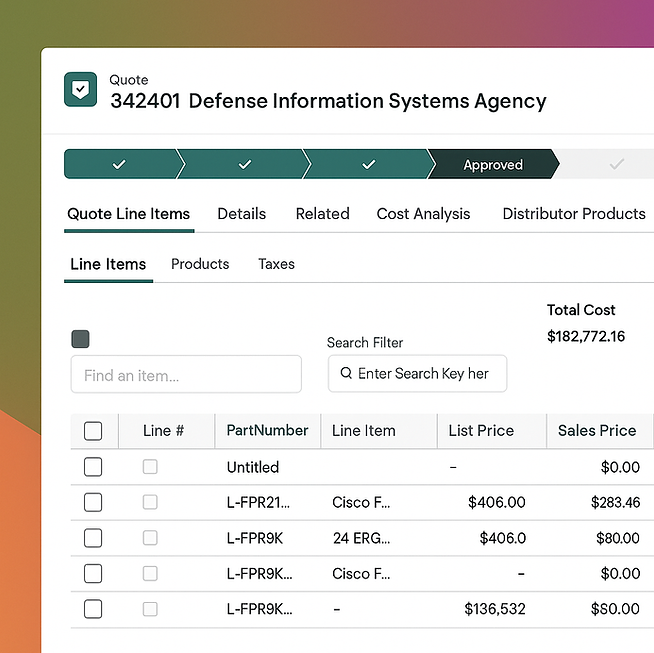Click the L-FPR21... part number
This screenshot has width=654, height=653.
point(258,502)
